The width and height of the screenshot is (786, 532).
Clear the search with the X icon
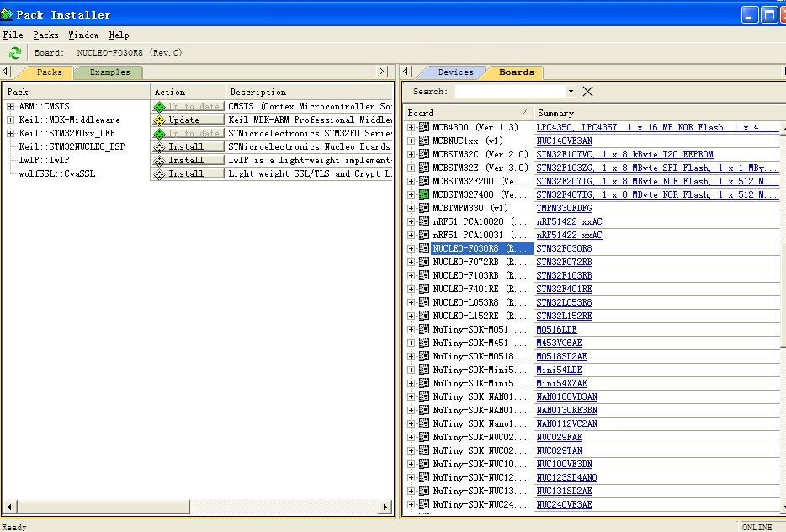tap(588, 91)
